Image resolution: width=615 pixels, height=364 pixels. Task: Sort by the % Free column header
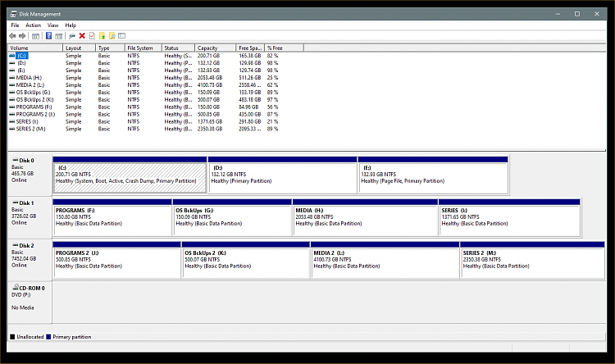pyautogui.click(x=284, y=48)
